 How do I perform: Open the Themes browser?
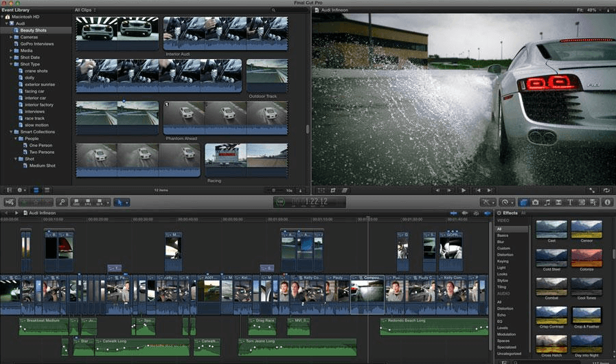pos(593,202)
